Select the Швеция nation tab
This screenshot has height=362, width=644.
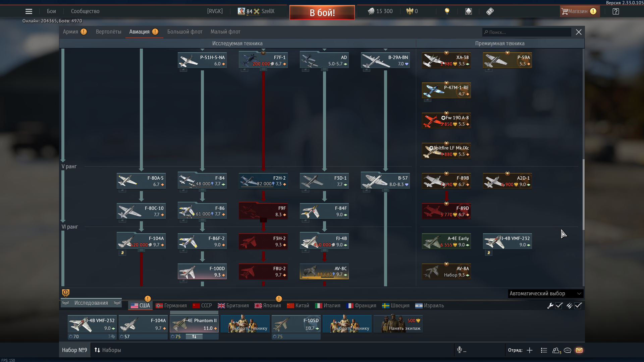(x=396, y=306)
